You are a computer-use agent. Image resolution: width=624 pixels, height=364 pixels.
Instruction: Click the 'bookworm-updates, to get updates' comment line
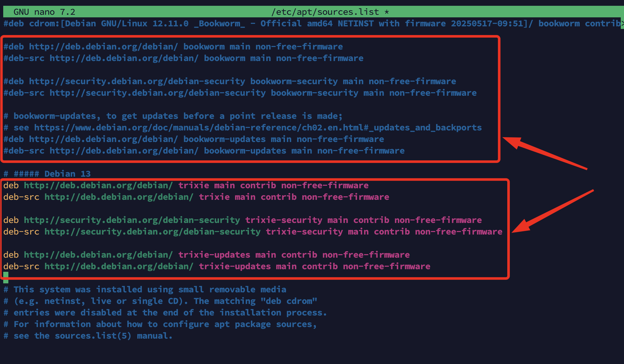pos(173,116)
